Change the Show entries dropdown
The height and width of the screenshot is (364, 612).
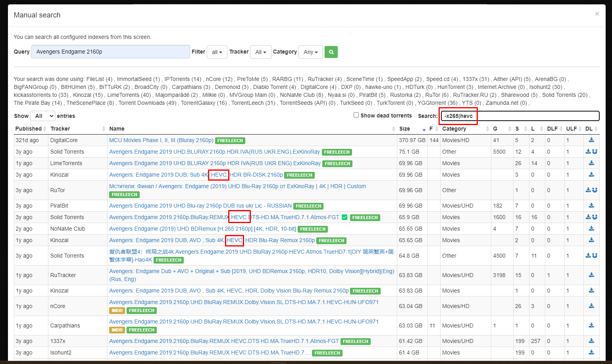pos(42,116)
